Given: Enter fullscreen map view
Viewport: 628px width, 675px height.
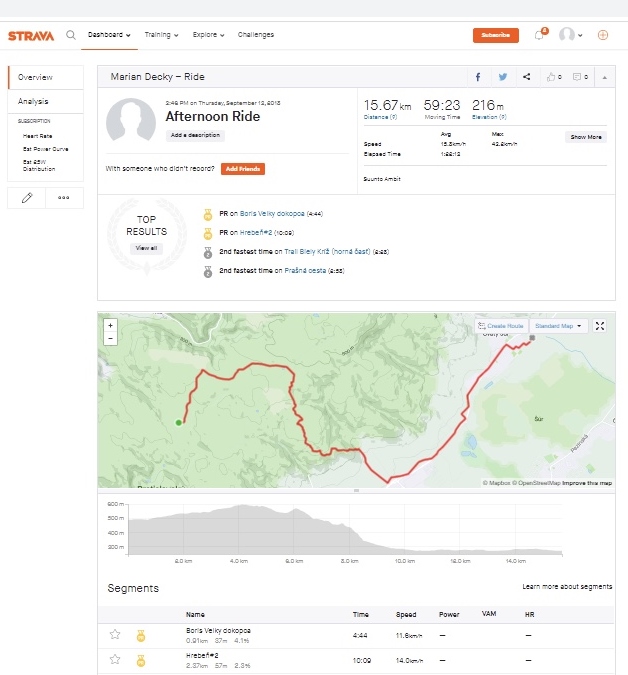Looking at the screenshot, I should tap(600, 326).
